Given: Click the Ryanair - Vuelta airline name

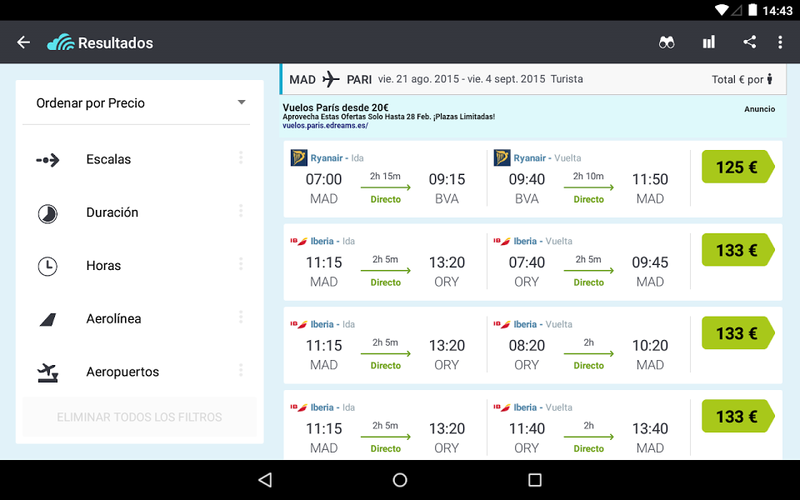Looking at the screenshot, I should coord(547,158).
